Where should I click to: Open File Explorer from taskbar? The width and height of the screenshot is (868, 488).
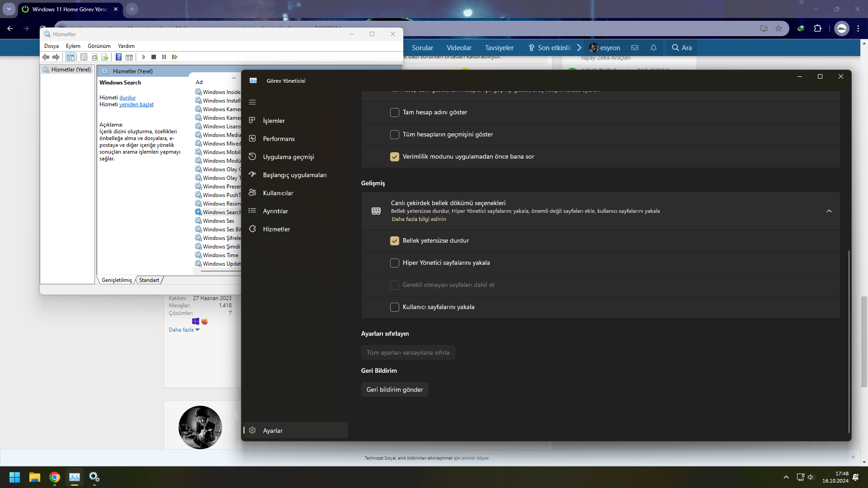[x=34, y=477]
